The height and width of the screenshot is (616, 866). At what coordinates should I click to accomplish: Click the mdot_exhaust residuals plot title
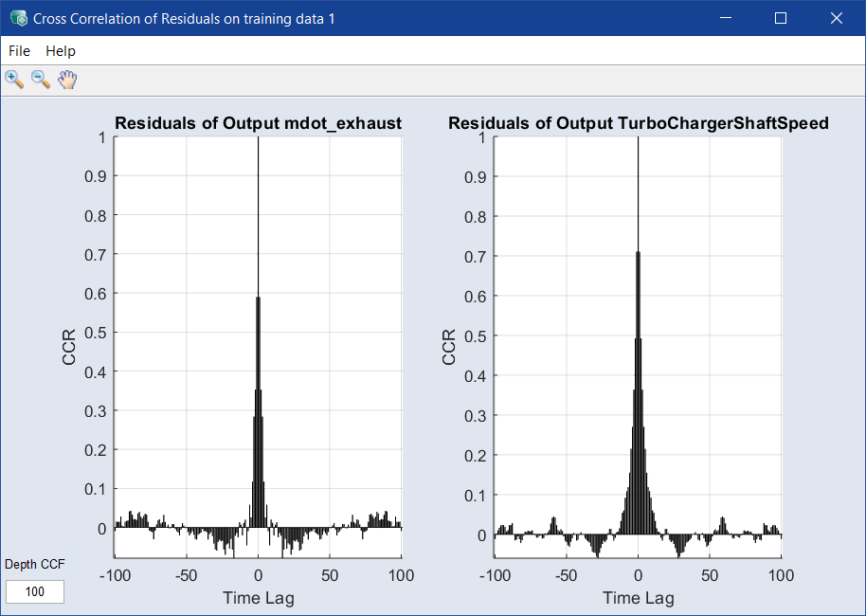tap(258, 123)
